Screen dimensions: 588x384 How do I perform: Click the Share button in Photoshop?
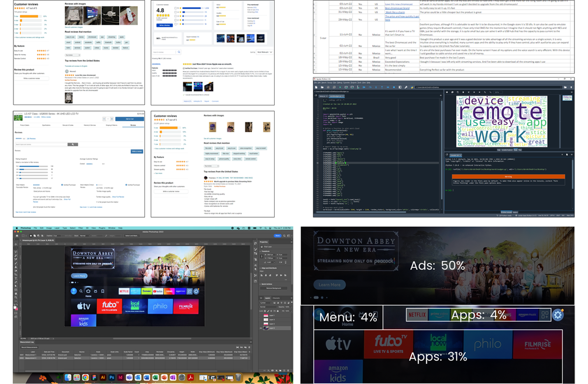pyautogui.click(x=278, y=236)
